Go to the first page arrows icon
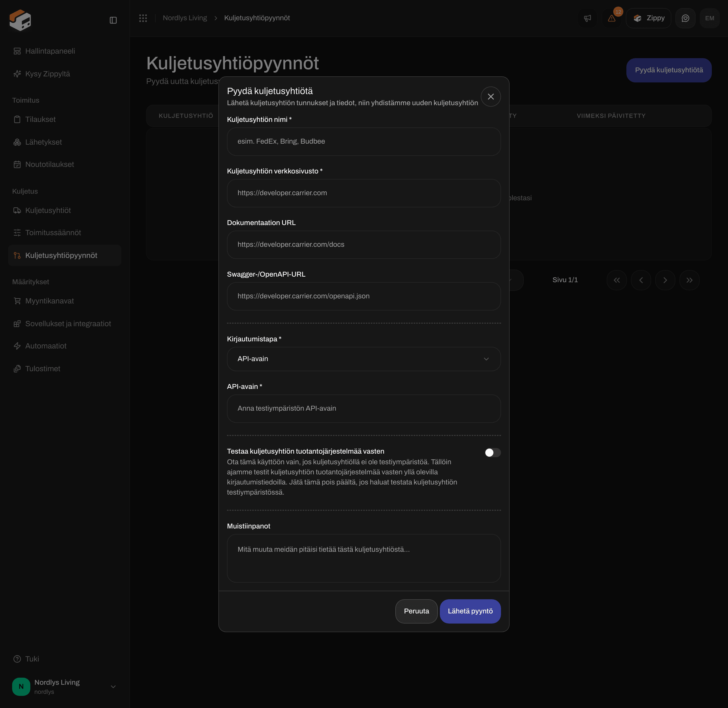This screenshot has width=728, height=708. point(617,280)
